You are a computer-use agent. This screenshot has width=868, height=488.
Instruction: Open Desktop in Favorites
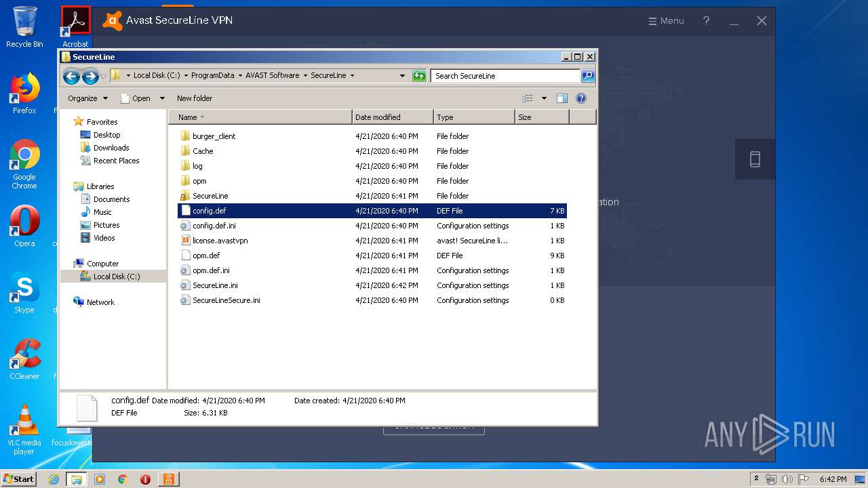click(106, 135)
